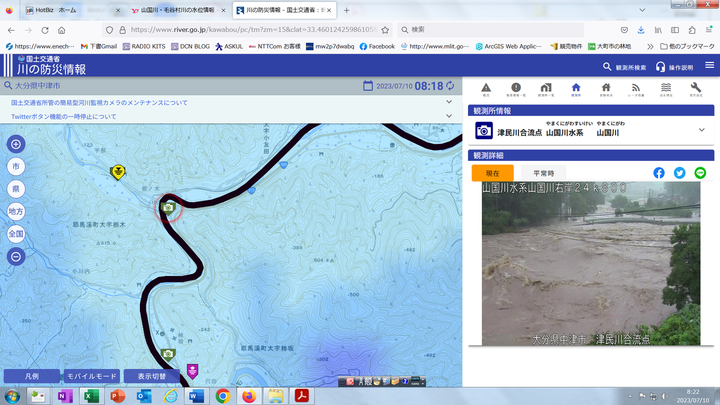Click the 凡例 legend button
Image resolution: width=720 pixels, height=405 pixels.
coord(30,376)
